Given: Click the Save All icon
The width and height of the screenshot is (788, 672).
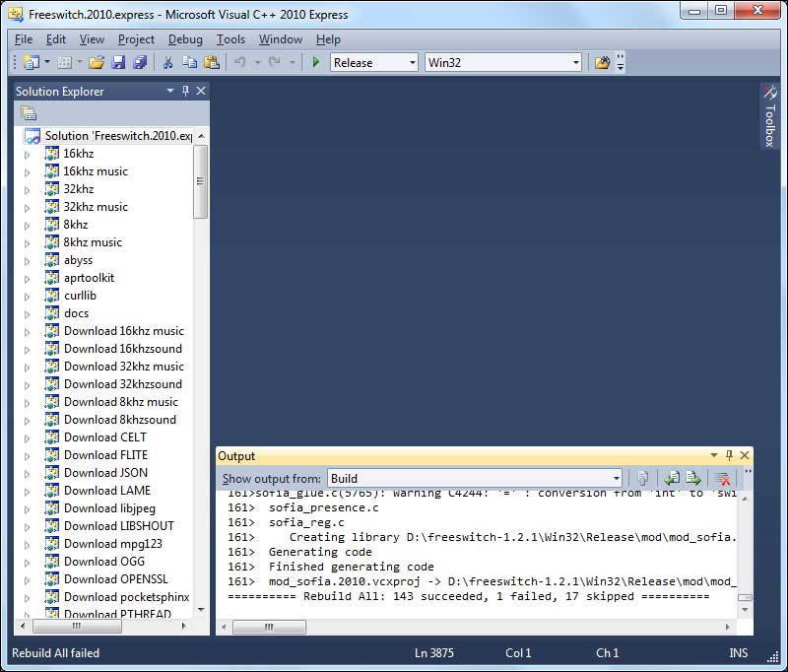Looking at the screenshot, I should click(140, 62).
